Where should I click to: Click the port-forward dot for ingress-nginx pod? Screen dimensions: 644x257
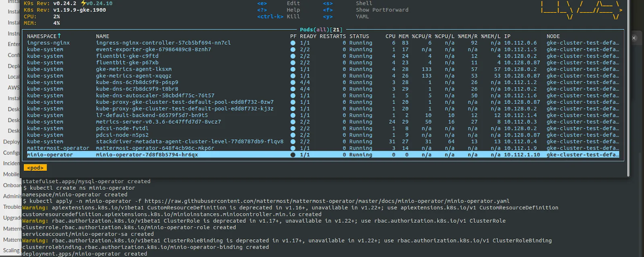click(x=293, y=43)
